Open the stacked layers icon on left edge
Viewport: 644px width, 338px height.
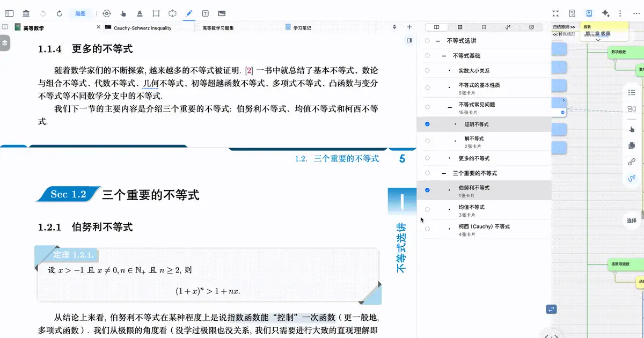[5, 43]
